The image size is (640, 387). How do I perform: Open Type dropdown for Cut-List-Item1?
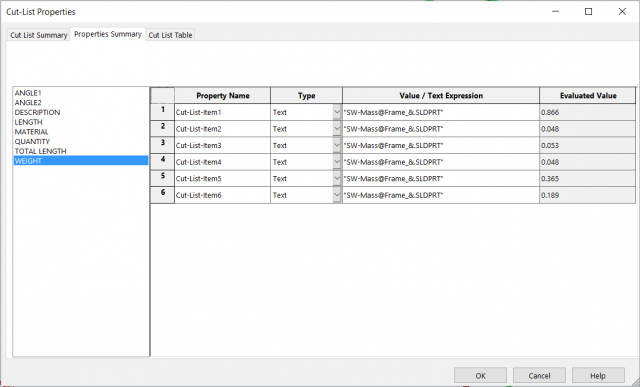337,112
